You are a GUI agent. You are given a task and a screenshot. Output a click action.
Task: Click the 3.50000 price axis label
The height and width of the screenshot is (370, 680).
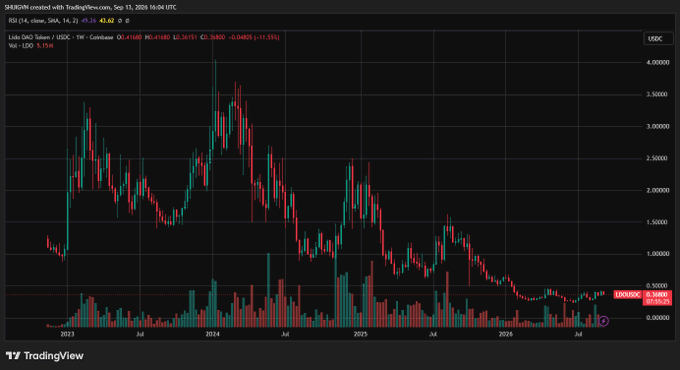pyautogui.click(x=657, y=95)
